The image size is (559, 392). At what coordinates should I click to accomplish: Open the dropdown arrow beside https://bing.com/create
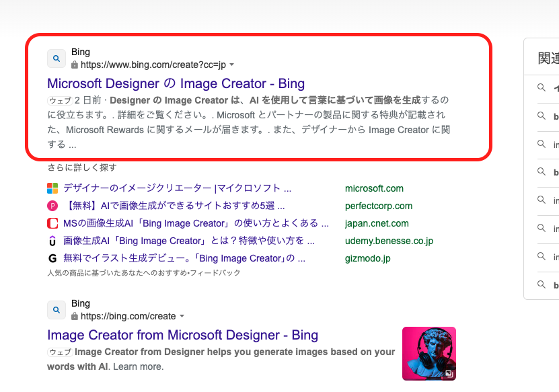point(182,317)
